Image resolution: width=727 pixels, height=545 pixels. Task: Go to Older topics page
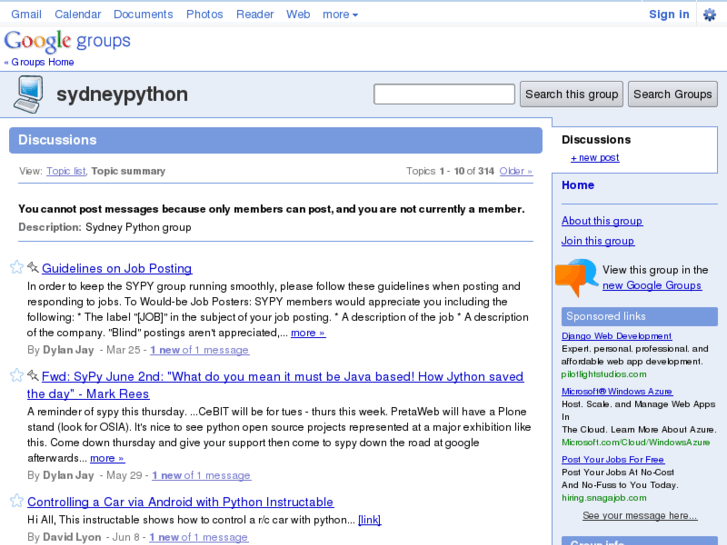516,171
